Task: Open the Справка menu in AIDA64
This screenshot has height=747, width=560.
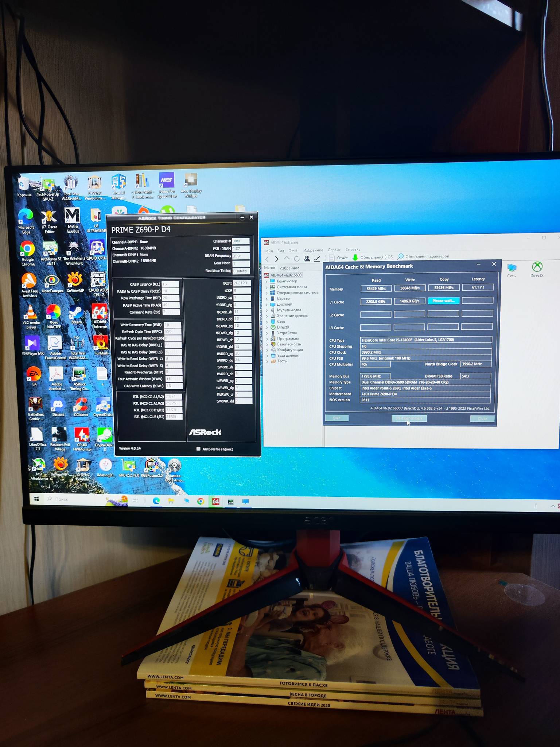Action: (x=353, y=250)
